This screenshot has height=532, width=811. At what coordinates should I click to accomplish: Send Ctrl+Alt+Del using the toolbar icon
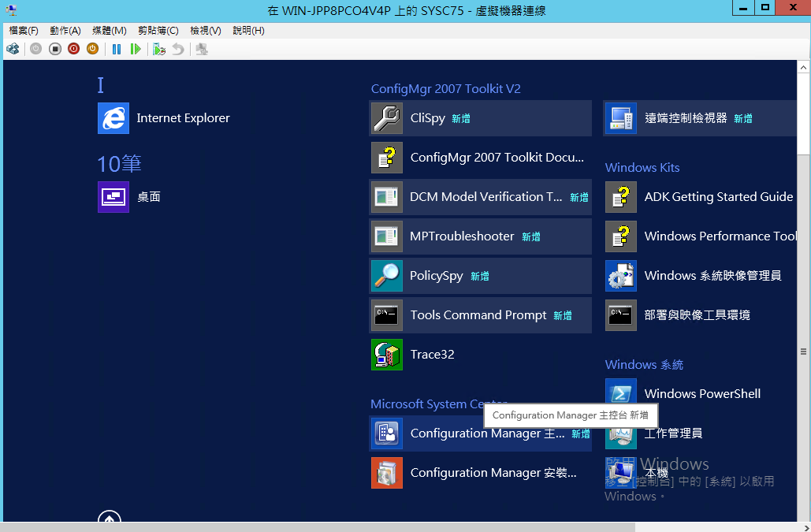pos(13,49)
